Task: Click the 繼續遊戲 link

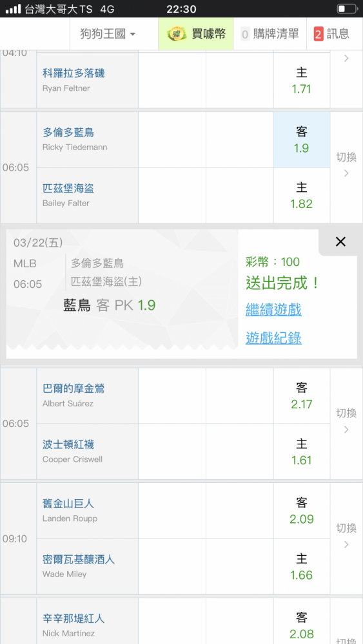Action: coord(273,310)
